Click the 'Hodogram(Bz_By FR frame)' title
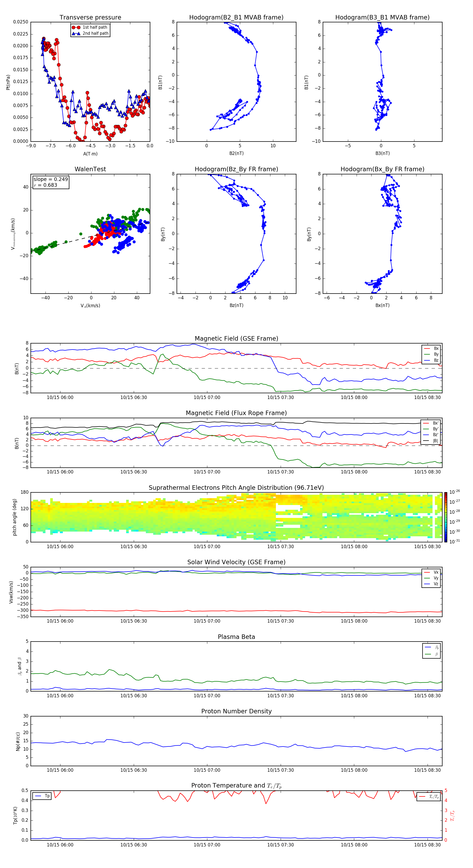 [x=236, y=169]
